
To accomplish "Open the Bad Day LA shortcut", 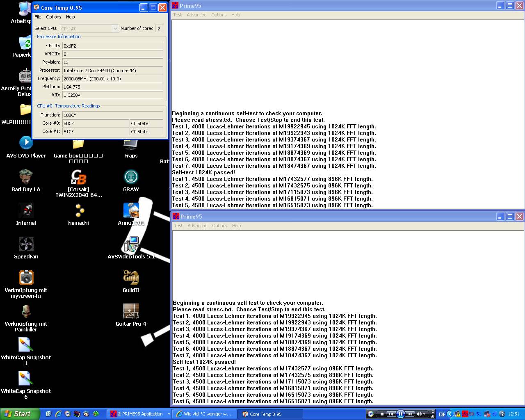I will pyautogui.click(x=26, y=176).
